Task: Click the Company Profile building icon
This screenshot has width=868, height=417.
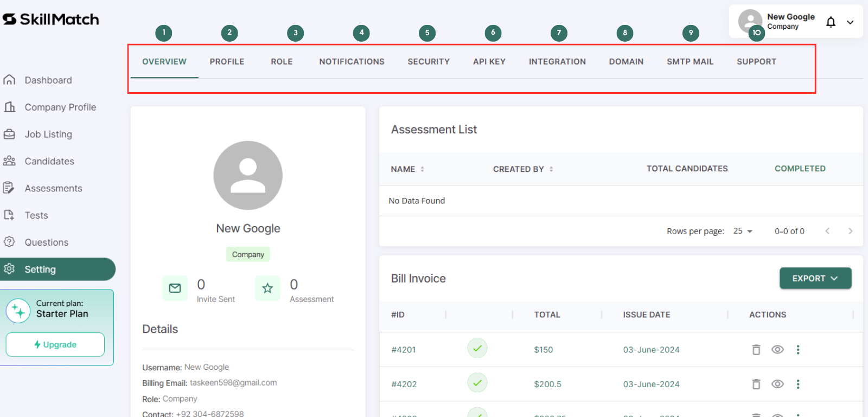Action: (x=9, y=107)
